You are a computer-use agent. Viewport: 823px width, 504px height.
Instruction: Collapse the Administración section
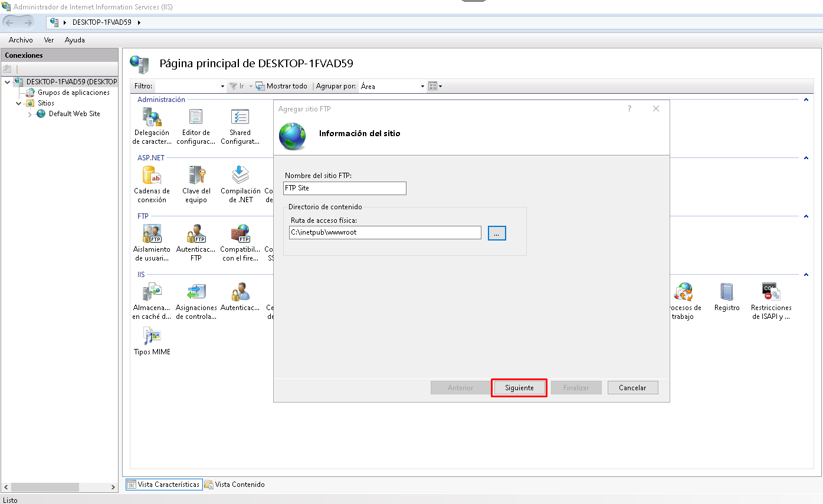pyautogui.click(x=805, y=100)
